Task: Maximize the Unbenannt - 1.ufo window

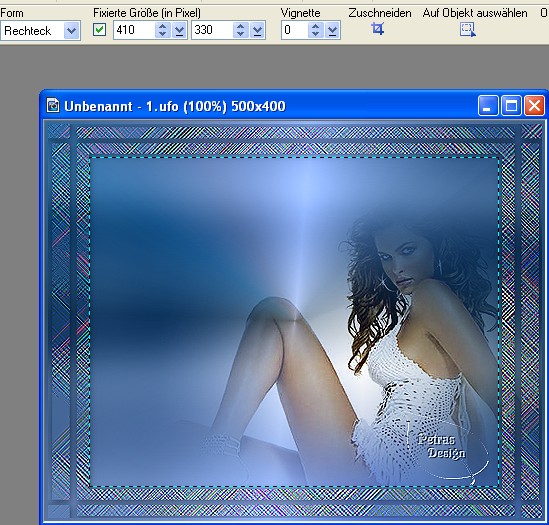Action: click(x=511, y=105)
